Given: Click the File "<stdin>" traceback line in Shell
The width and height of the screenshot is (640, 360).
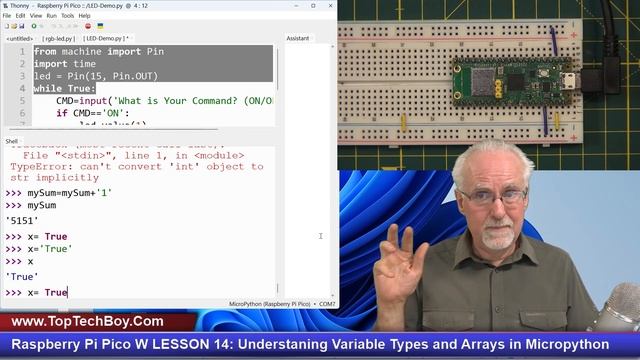Looking at the screenshot, I should (133, 156).
